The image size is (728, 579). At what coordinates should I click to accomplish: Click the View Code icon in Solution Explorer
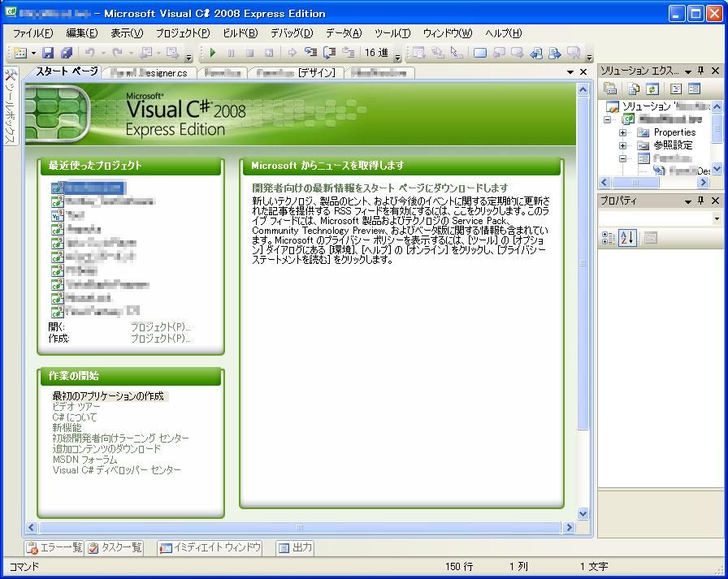(676, 89)
